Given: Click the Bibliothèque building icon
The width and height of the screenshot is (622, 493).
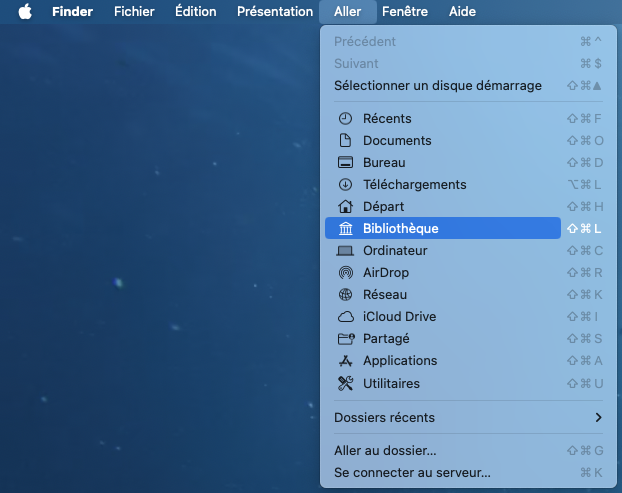Looking at the screenshot, I should click(346, 228).
